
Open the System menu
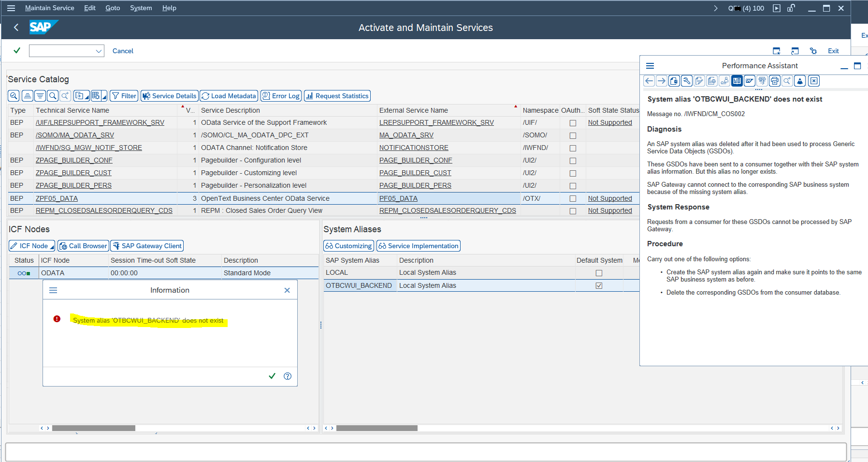tap(141, 8)
